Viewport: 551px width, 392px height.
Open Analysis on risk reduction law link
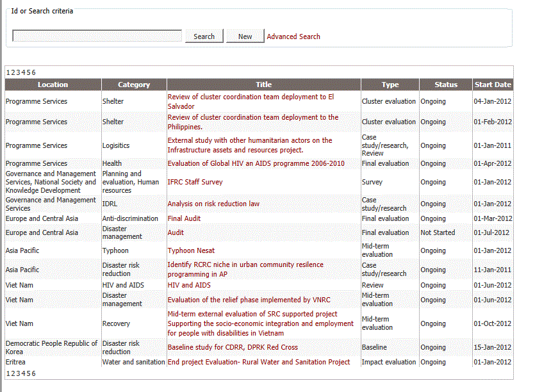[213, 204]
